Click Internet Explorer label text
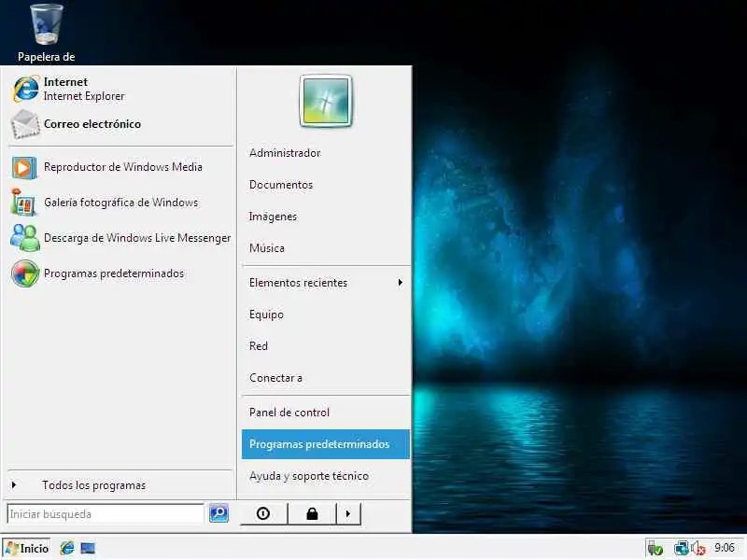This screenshot has width=747, height=560. pos(84,96)
